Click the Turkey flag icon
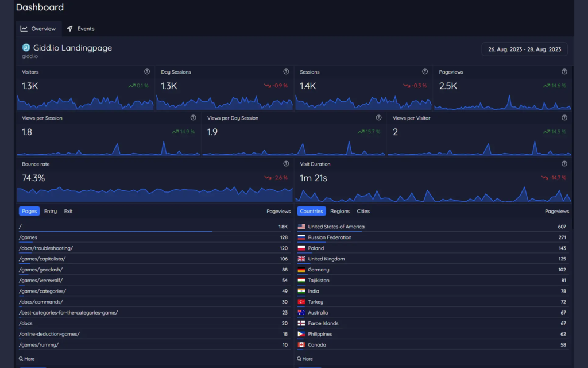The height and width of the screenshot is (368, 588). coord(301,301)
